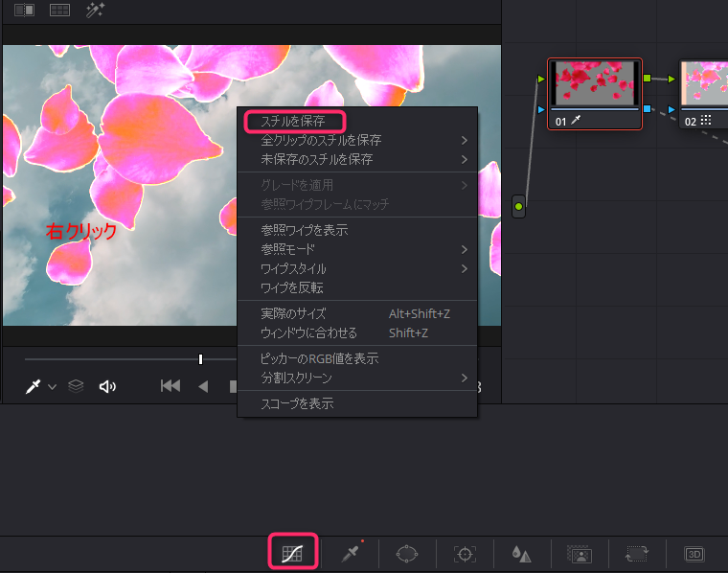Toggle the highlight magic wand icon

[95, 10]
